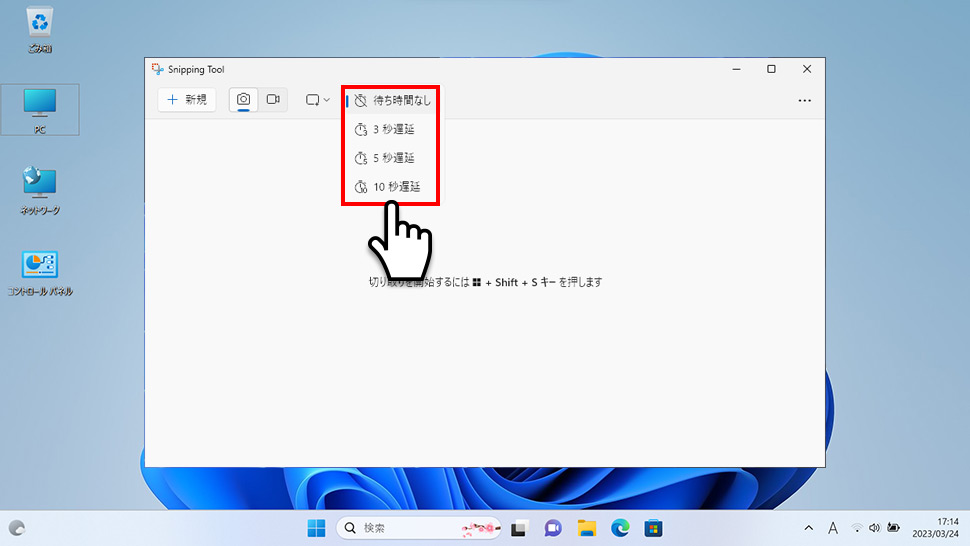Close the Snipping Tool window

807,69
